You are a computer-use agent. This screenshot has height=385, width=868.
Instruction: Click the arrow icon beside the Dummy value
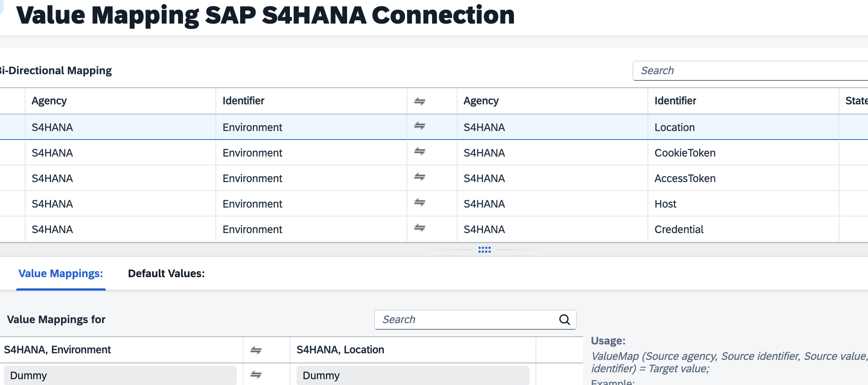pos(256,375)
